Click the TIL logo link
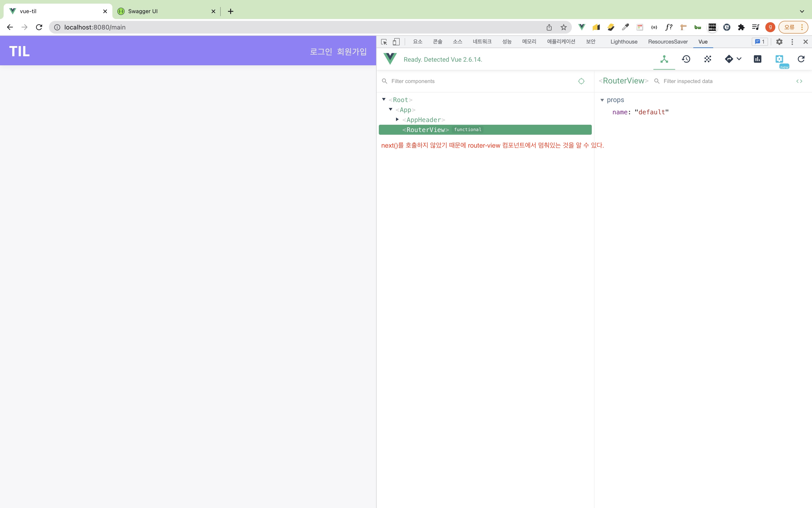 coord(19,51)
